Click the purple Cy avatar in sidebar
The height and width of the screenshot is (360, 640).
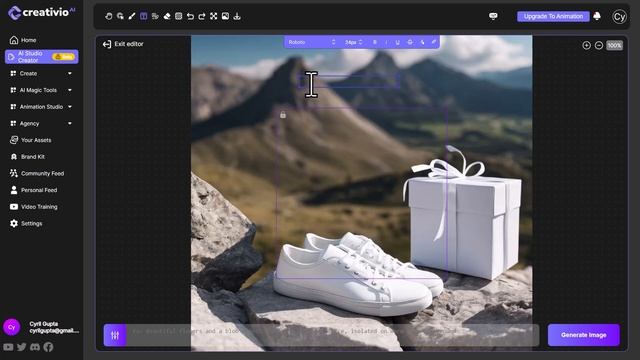coord(11,327)
